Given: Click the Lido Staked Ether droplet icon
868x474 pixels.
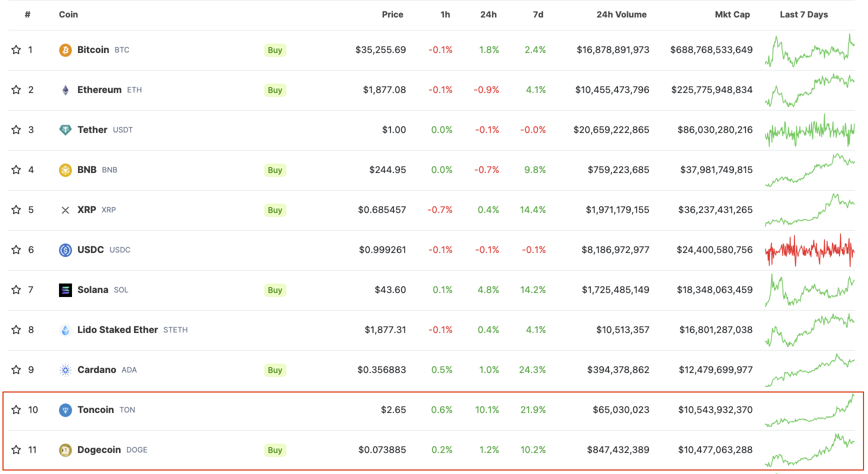Looking at the screenshot, I should [x=65, y=330].
